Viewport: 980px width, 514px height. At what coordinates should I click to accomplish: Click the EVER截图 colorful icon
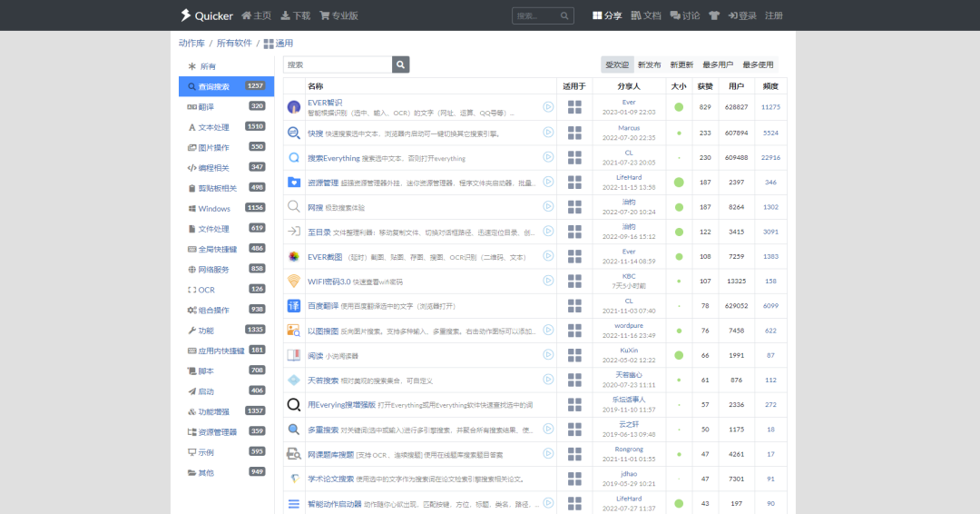tap(294, 256)
